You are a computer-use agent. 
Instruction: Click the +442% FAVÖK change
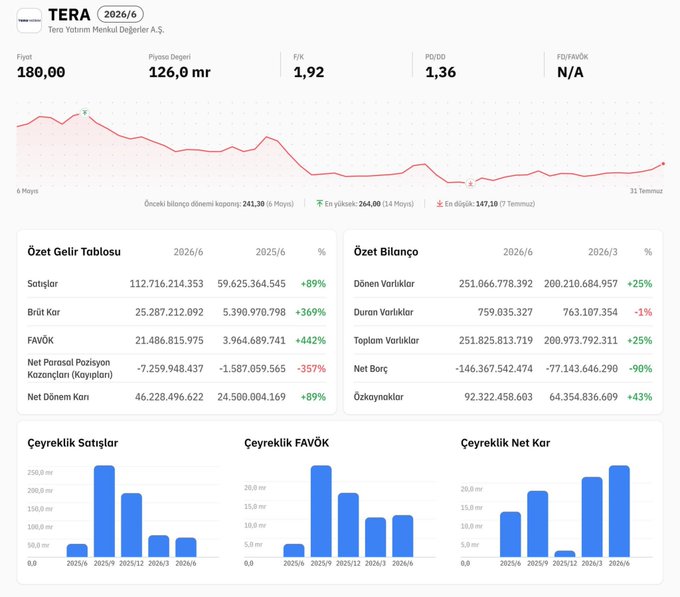pos(311,340)
